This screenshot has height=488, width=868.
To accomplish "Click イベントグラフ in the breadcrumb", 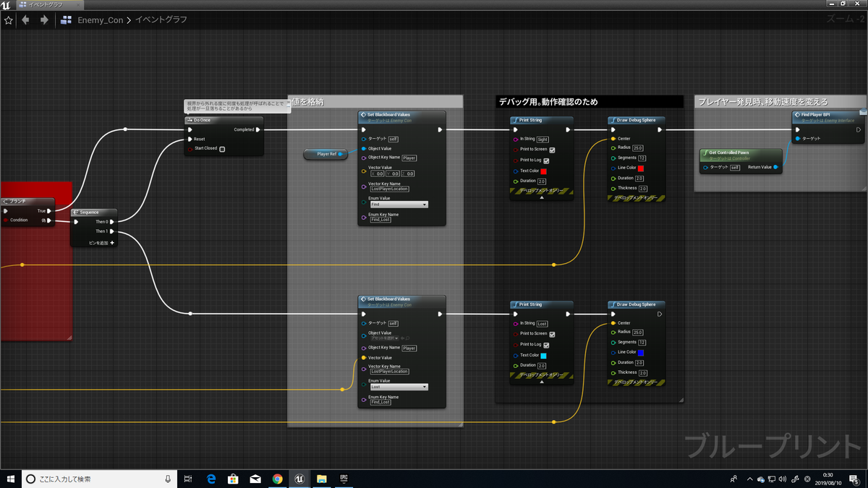I will point(161,20).
